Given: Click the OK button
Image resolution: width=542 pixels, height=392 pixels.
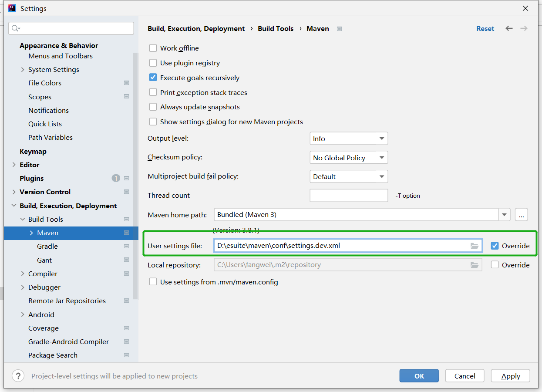Looking at the screenshot, I should point(419,376).
